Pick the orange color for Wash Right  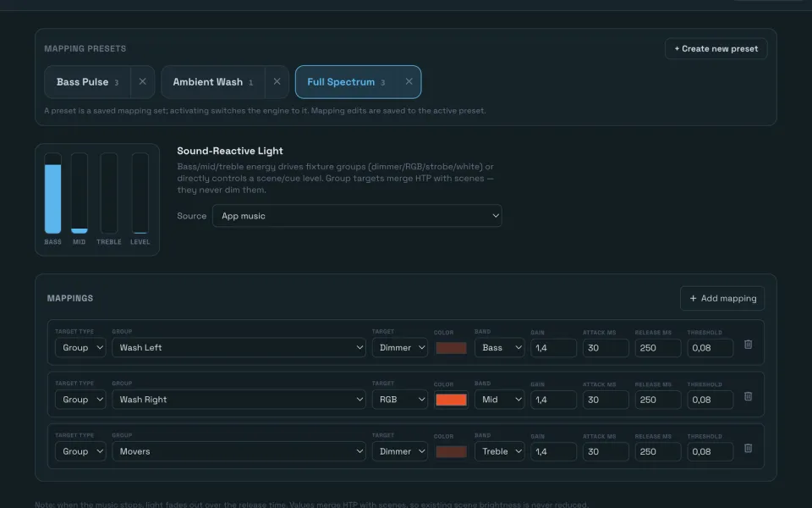pos(451,400)
